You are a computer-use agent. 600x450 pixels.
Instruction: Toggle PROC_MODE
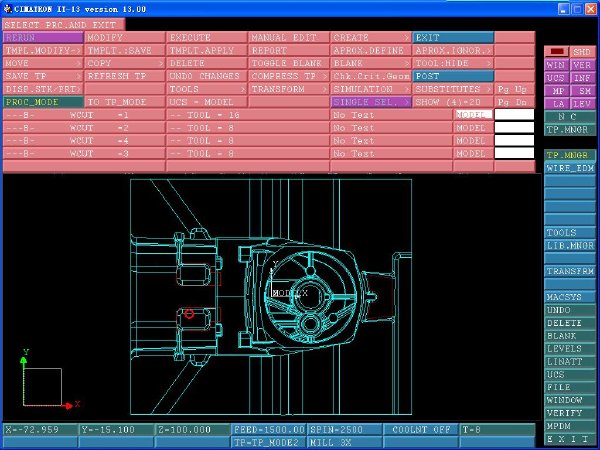pyautogui.click(x=43, y=102)
